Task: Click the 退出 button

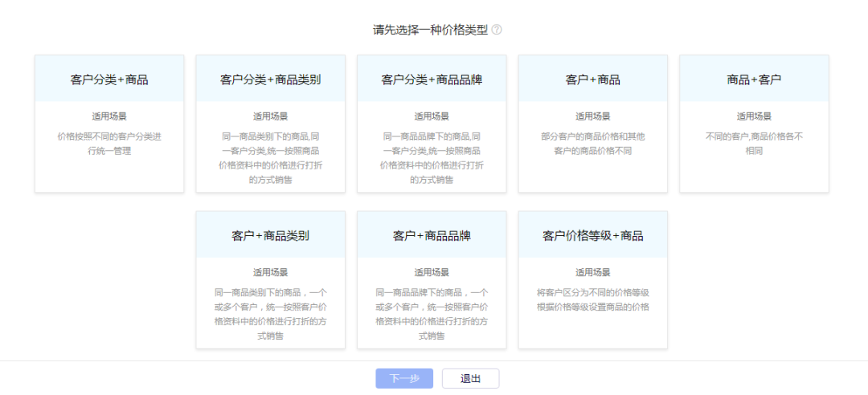Action: (x=470, y=378)
